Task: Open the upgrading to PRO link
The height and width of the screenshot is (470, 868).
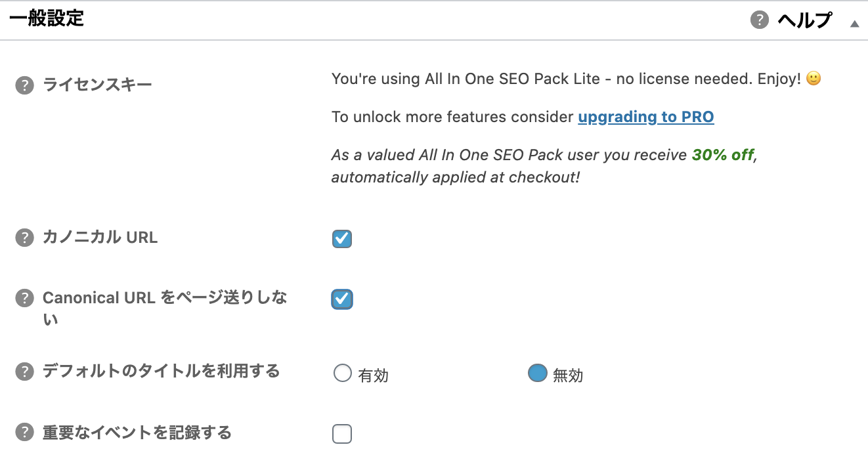Action: (x=646, y=117)
